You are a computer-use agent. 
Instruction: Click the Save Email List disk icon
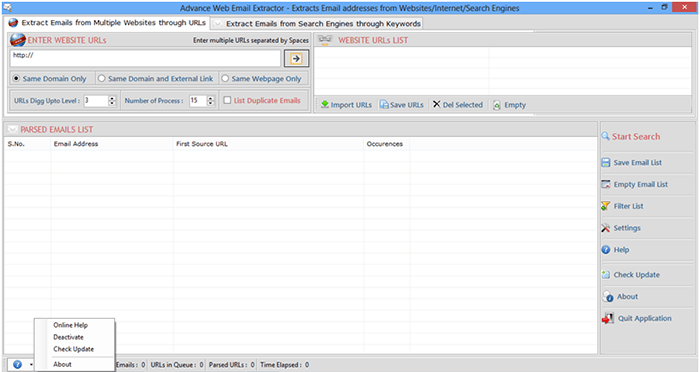pyautogui.click(x=605, y=163)
